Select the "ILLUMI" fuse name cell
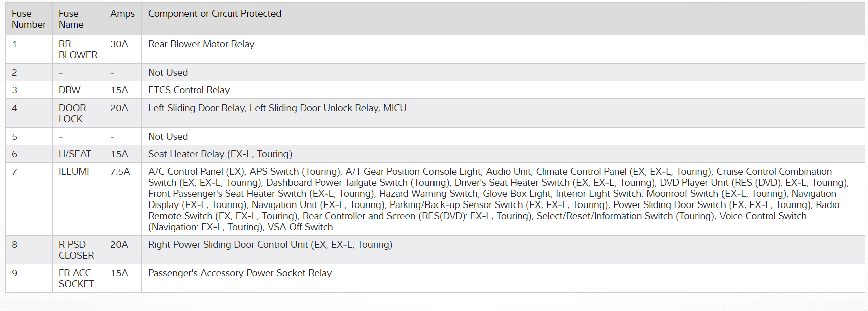This screenshot has width=868, height=311. coord(74,172)
